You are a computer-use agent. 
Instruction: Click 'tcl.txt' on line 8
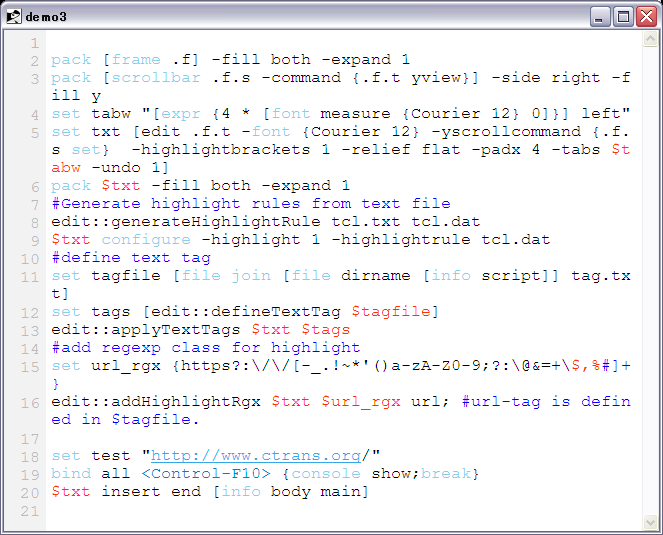click(366, 222)
